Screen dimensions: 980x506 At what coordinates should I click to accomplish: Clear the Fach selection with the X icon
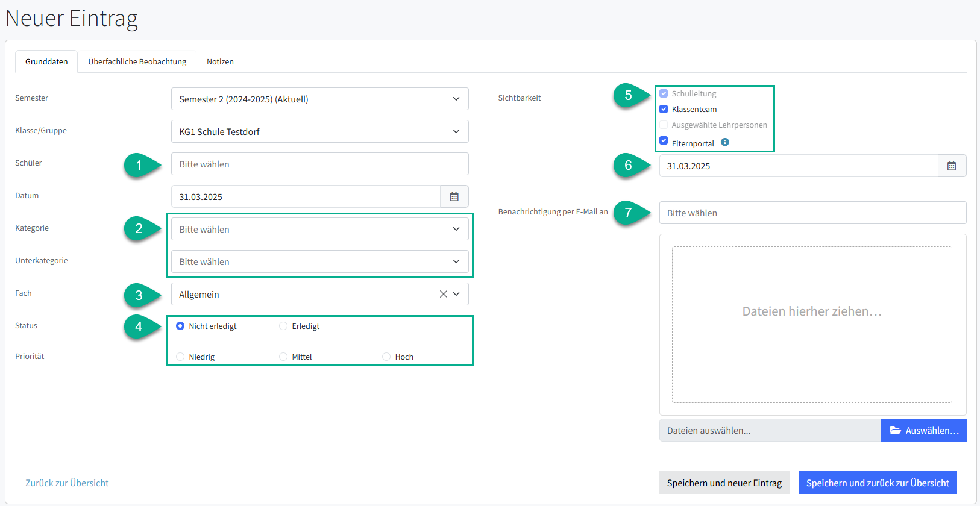pyautogui.click(x=443, y=294)
